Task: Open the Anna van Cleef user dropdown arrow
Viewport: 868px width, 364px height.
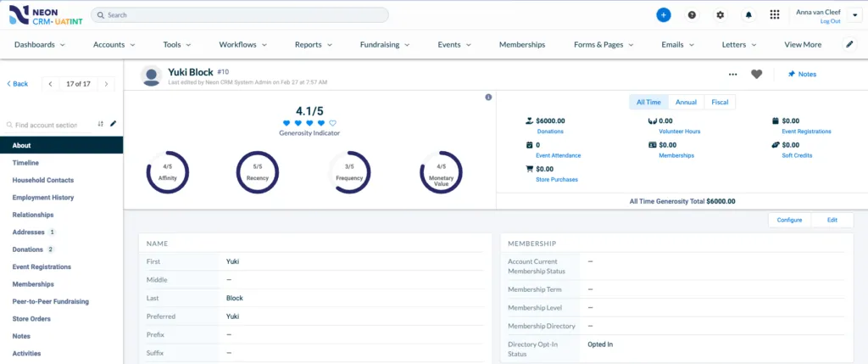Action: point(852,15)
